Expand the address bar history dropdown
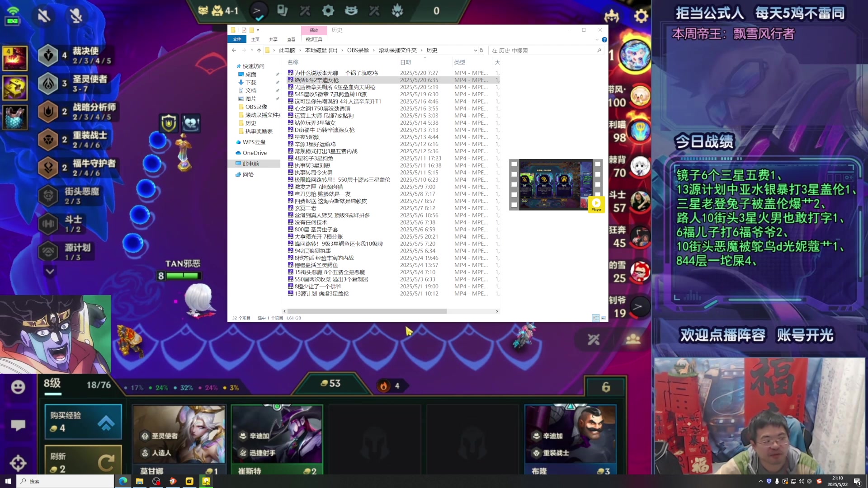Screen dimensions: 868x488 (x=475, y=51)
